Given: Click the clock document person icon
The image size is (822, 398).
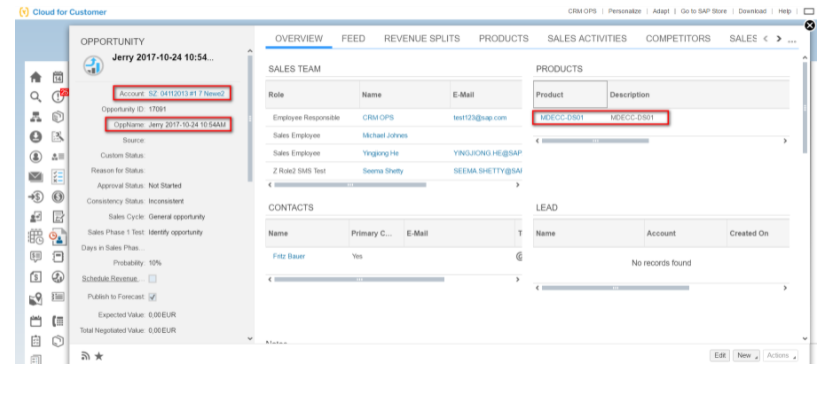Looking at the screenshot, I should [58, 237].
